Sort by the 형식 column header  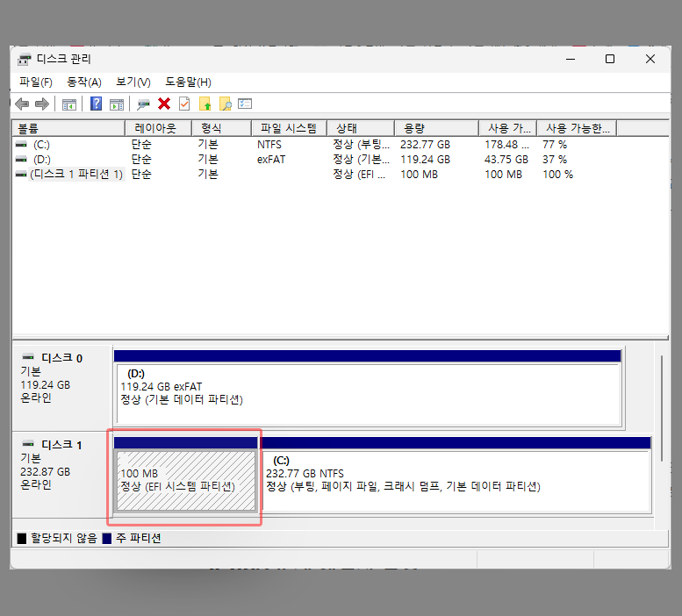coord(222,128)
